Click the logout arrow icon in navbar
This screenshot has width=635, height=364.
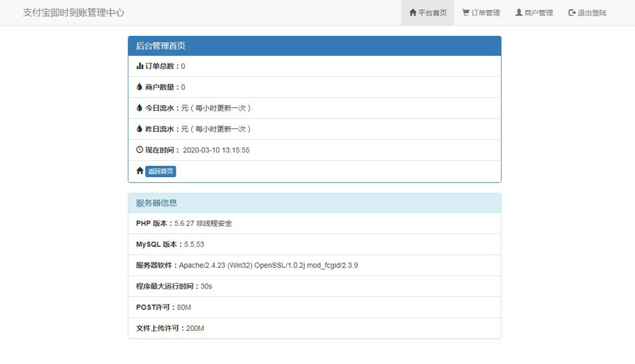(571, 13)
